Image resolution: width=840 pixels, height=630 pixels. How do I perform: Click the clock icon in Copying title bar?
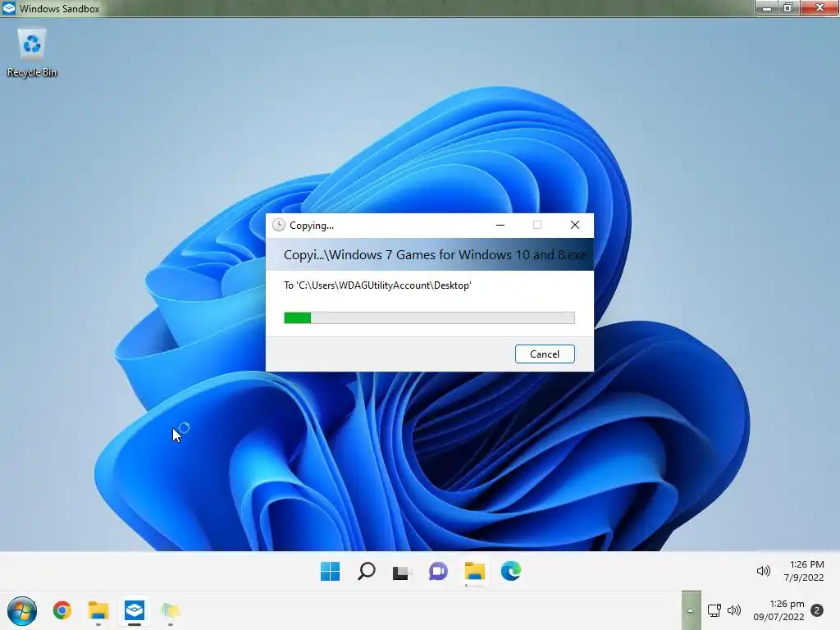pyautogui.click(x=279, y=225)
